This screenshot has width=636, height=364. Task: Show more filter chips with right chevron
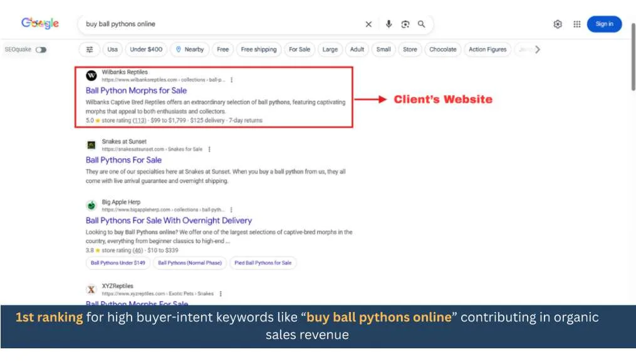[538, 49]
